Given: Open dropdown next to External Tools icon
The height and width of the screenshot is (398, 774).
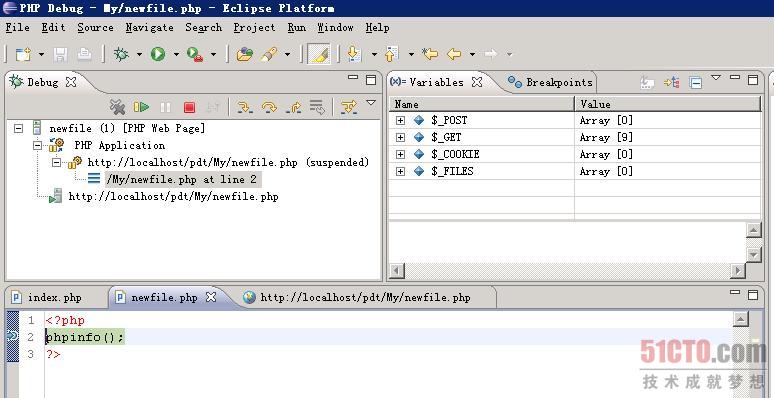Looking at the screenshot, I should point(213,54).
